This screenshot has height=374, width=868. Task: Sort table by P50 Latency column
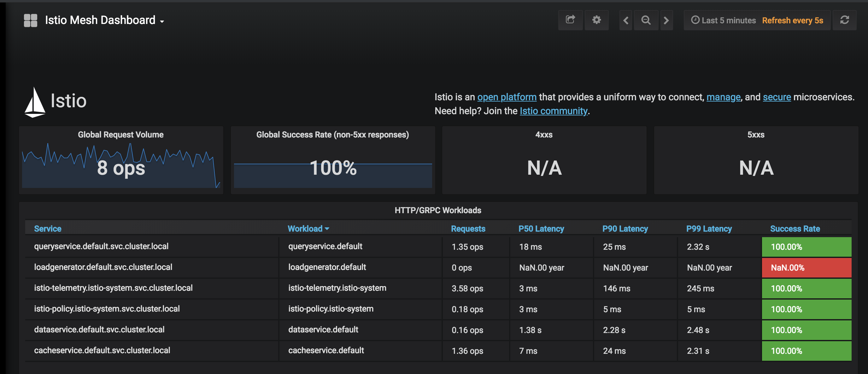click(541, 228)
